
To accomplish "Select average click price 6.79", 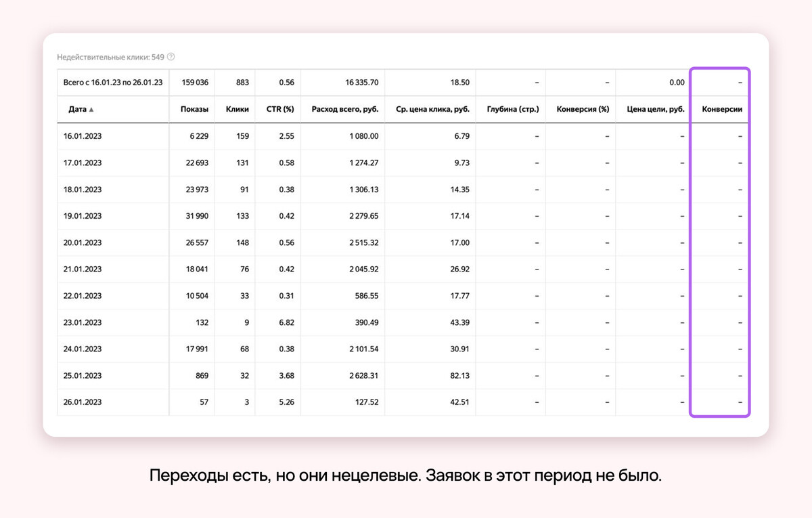I will tap(462, 136).
